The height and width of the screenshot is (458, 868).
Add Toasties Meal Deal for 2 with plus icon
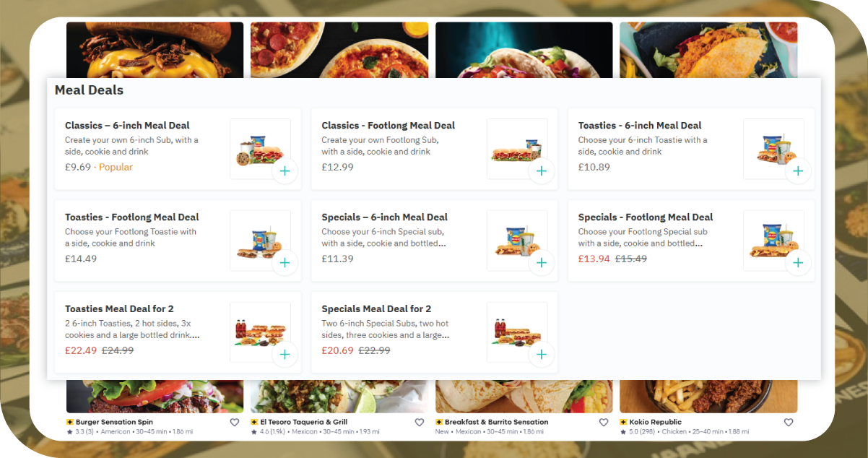(x=285, y=355)
